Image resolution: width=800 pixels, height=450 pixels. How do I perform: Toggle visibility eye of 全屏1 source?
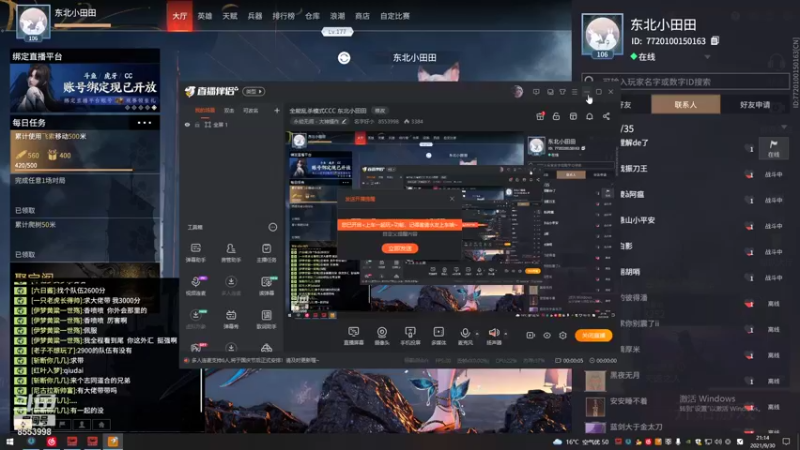[x=187, y=124]
